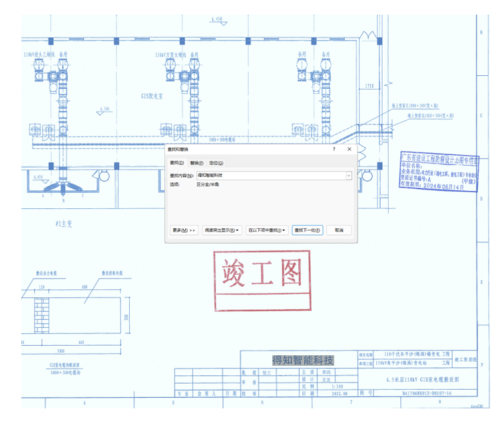Click the red 竣工图 stamp
This screenshot has height=423, width=504.
coord(262,281)
